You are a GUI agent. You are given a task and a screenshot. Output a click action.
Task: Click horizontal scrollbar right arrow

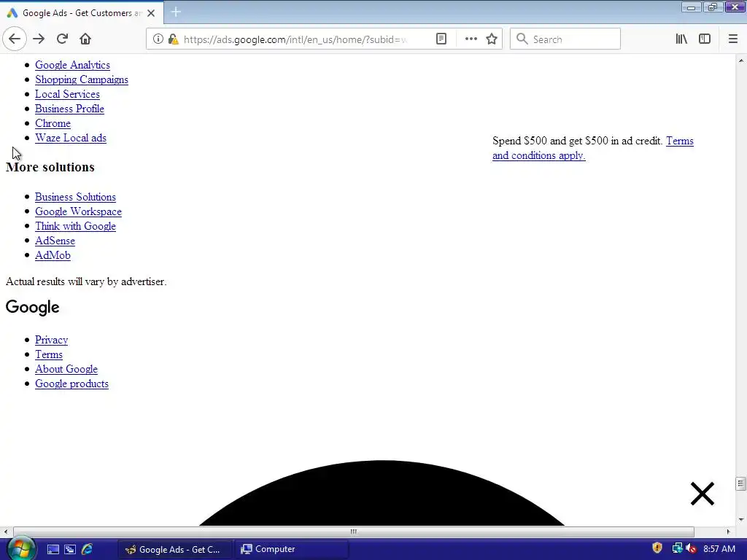tap(728, 532)
